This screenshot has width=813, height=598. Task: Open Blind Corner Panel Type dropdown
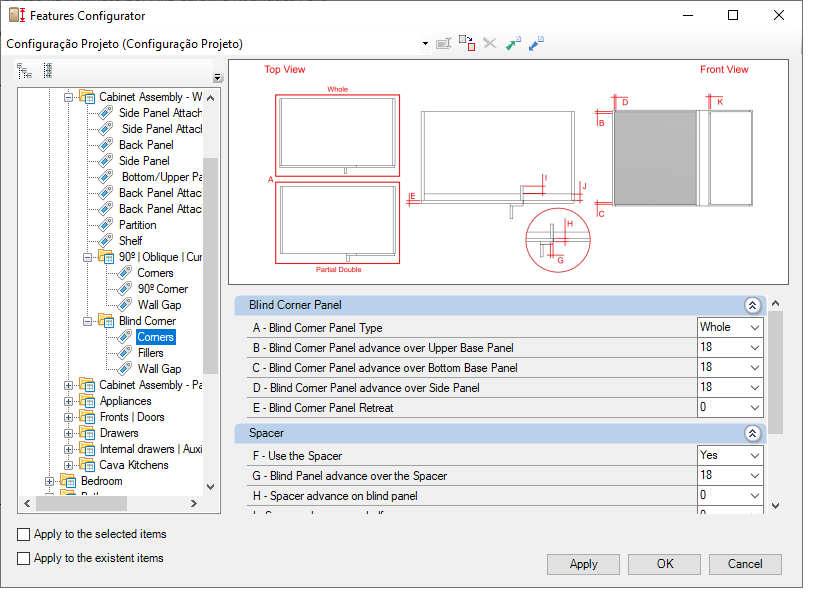755,328
